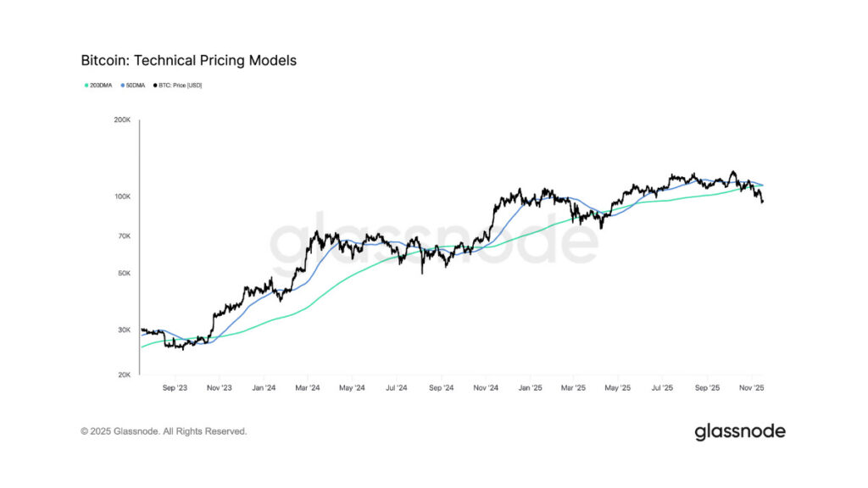Click the 200K y-axis label
This screenshot has width=868, height=488.
coord(122,120)
